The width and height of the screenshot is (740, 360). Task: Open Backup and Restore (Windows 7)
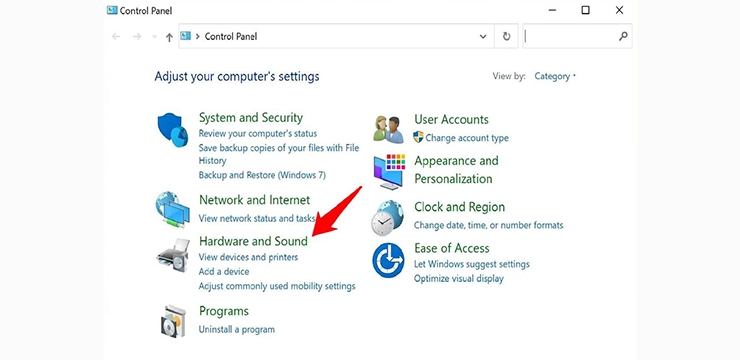pos(262,175)
